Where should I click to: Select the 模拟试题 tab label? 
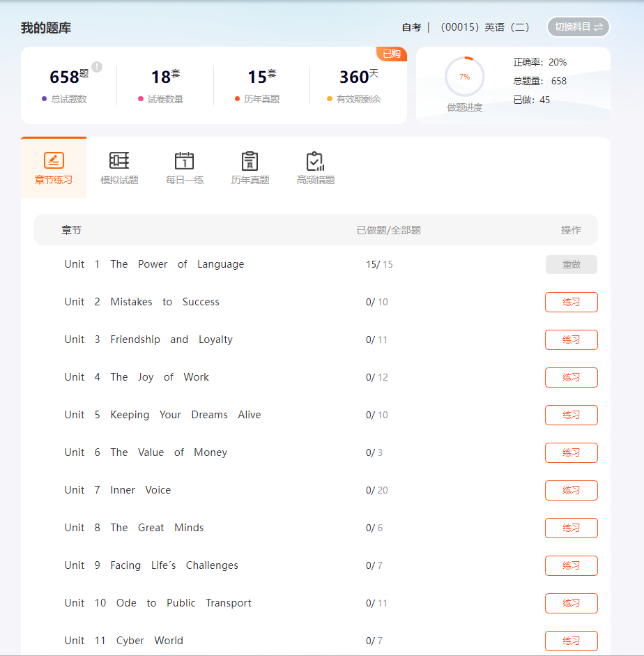tap(119, 180)
